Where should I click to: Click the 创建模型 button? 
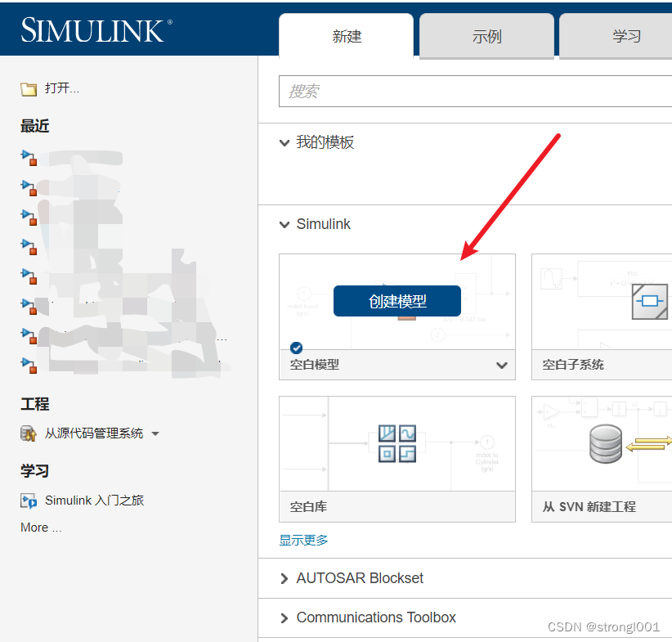click(397, 301)
